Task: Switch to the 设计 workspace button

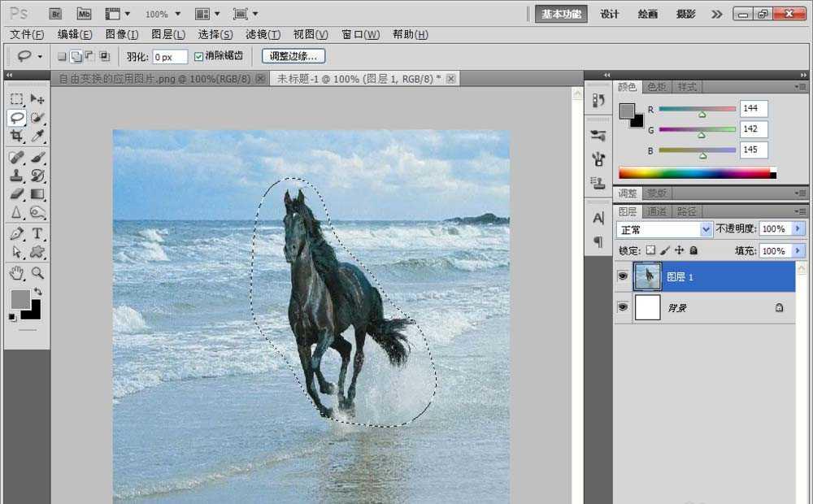Action: 610,14
